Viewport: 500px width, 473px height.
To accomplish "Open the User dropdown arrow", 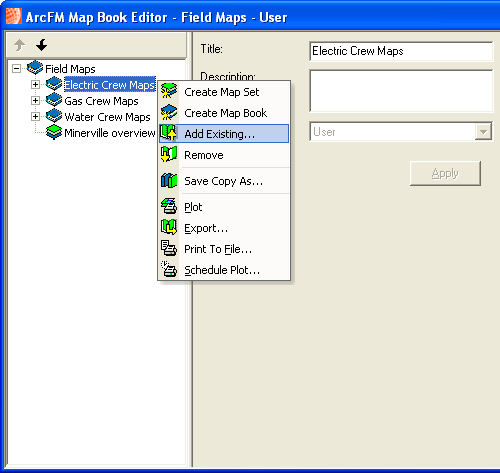I will 483,132.
